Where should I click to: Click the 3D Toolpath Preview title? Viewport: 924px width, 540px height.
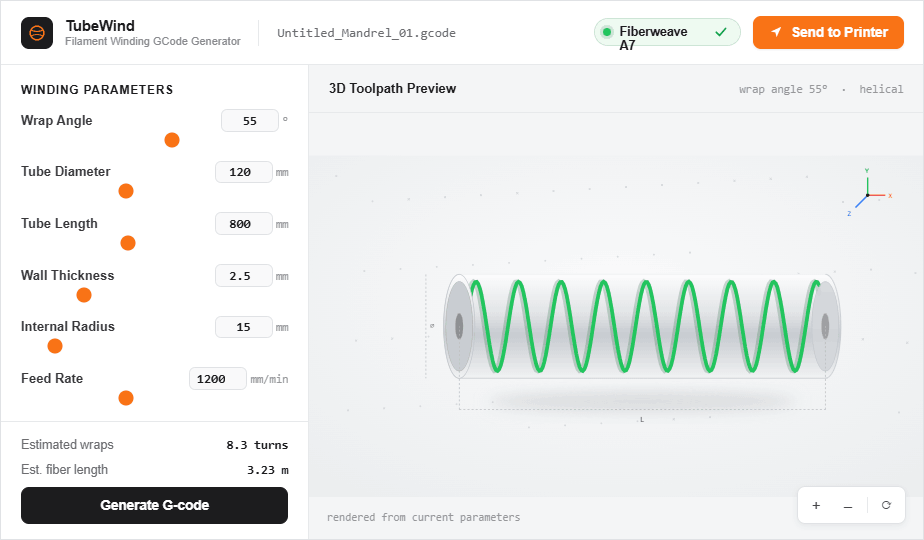tap(392, 88)
